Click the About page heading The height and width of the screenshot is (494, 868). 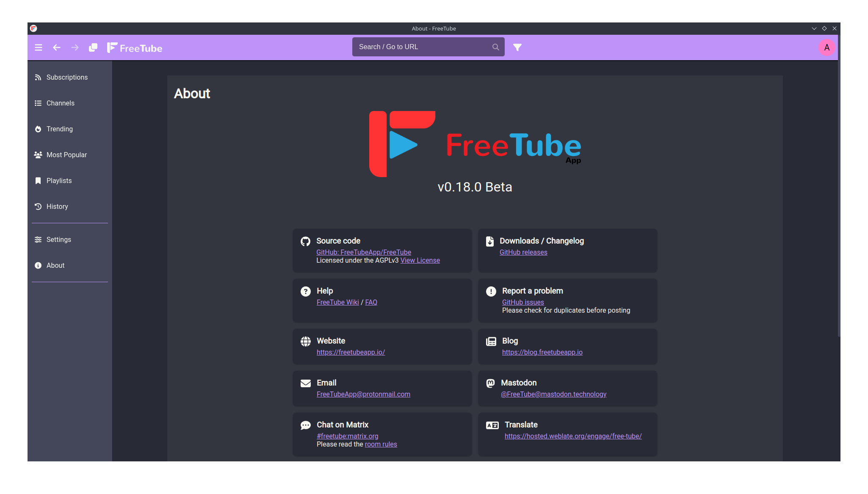[x=192, y=94]
